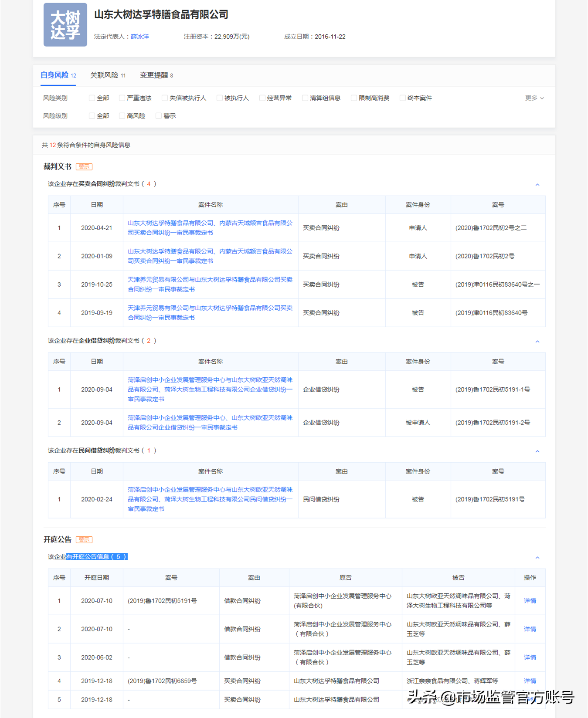Screen dimensions: 588x718
Task: Collapse the 开庭公告信息 section chevron
Action: click(537, 558)
